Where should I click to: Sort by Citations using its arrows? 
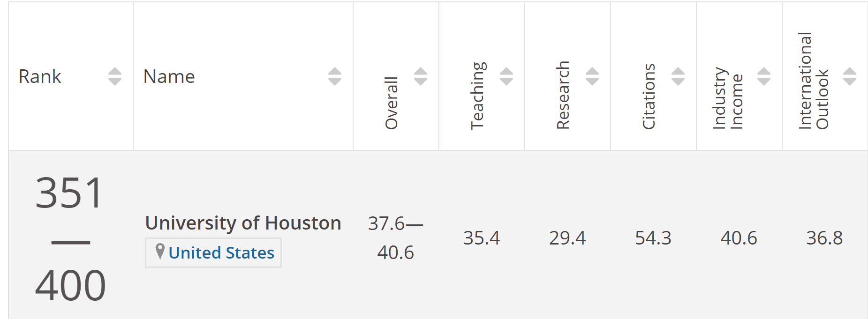pyautogui.click(x=678, y=76)
